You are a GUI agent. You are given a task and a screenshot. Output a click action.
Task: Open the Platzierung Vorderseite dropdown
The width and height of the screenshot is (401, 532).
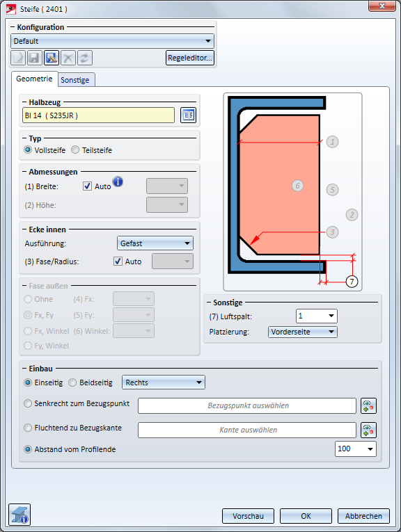303,332
